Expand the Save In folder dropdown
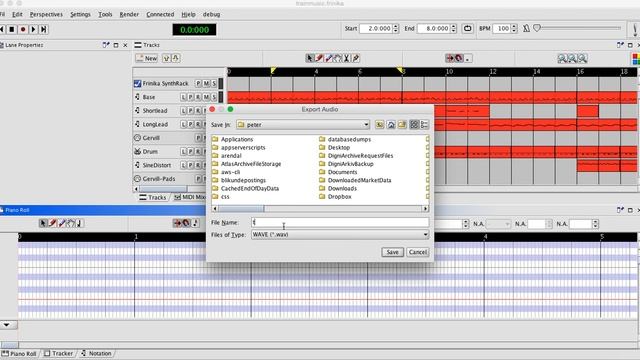 (366, 124)
